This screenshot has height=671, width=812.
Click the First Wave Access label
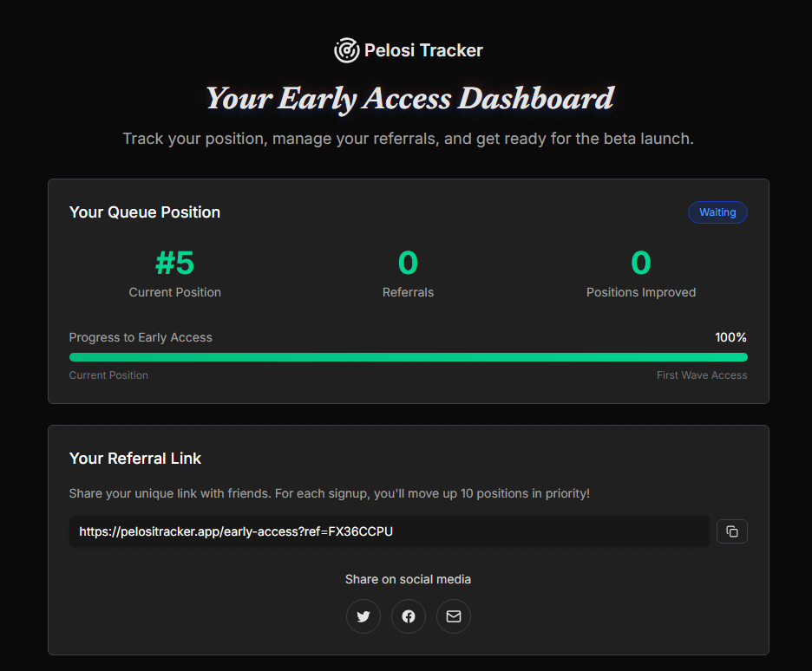(701, 375)
